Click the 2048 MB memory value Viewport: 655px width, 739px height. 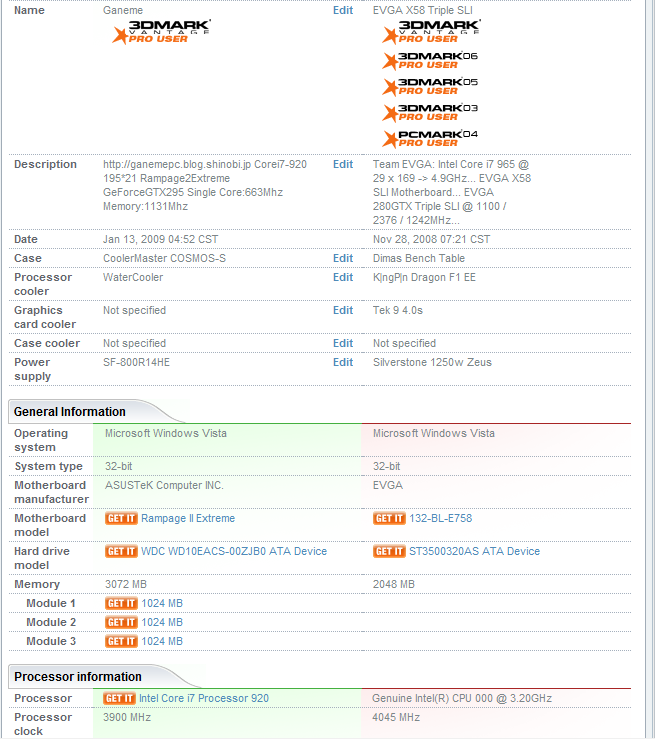point(394,584)
